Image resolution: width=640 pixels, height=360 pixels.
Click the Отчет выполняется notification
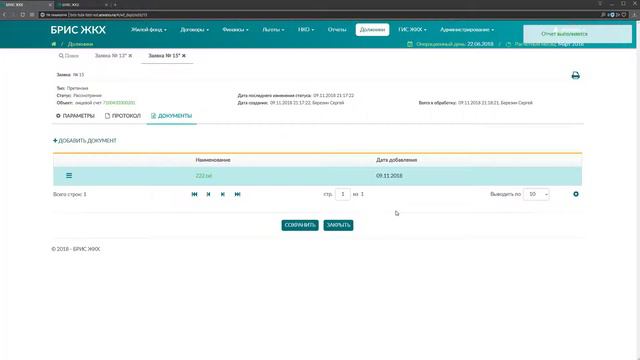[577, 34]
